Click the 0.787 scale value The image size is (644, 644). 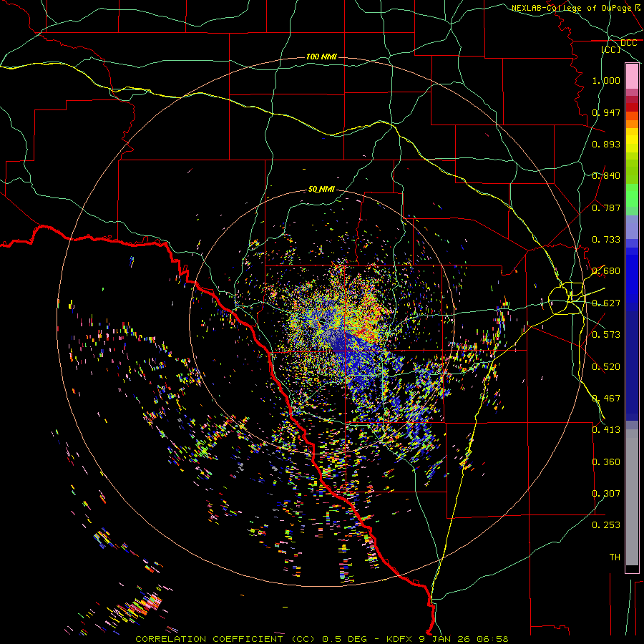606,208
